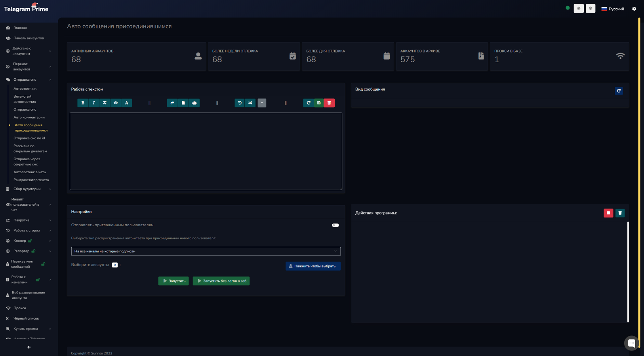Enable Отправлять приглашенным пользователям switch
Image resolution: width=644 pixels, height=356 pixels.
335,225
